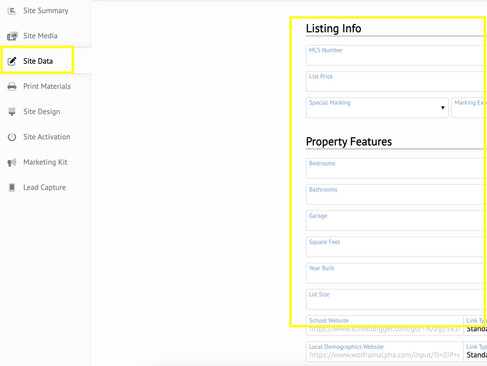Click the Year Built input
Screen dimensions: 487x366
(x=396, y=273)
